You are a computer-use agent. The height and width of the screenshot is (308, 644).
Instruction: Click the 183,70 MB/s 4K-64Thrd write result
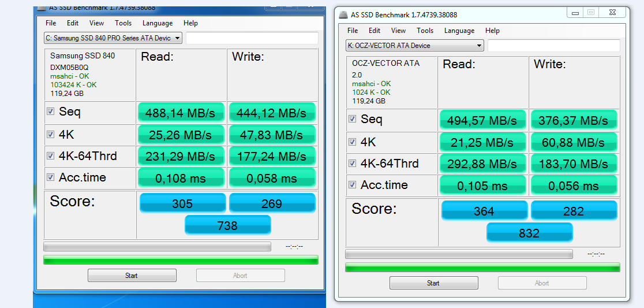tap(574, 164)
